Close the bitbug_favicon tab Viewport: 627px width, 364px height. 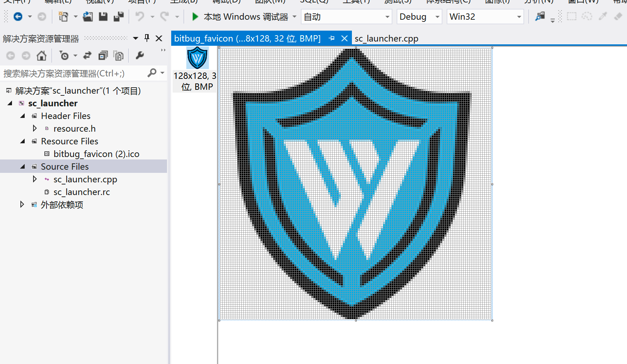pyautogui.click(x=344, y=38)
